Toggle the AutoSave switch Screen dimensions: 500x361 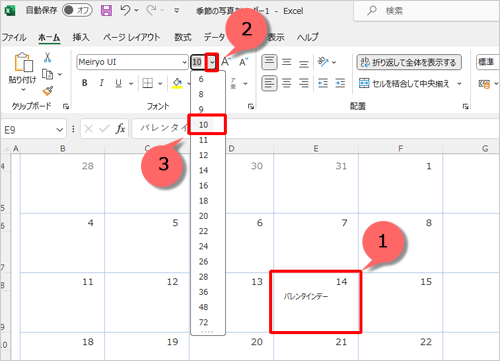click(x=77, y=10)
